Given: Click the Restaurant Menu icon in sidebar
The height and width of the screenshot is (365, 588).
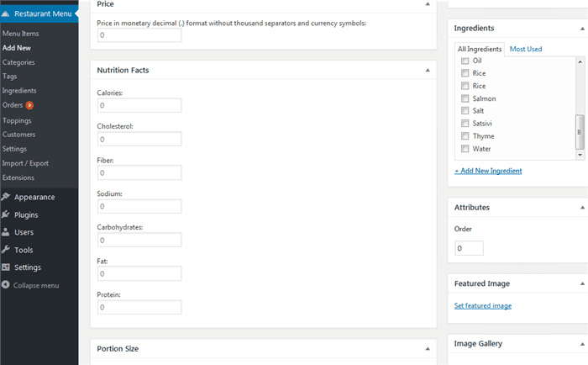Looking at the screenshot, I should 7,14.
